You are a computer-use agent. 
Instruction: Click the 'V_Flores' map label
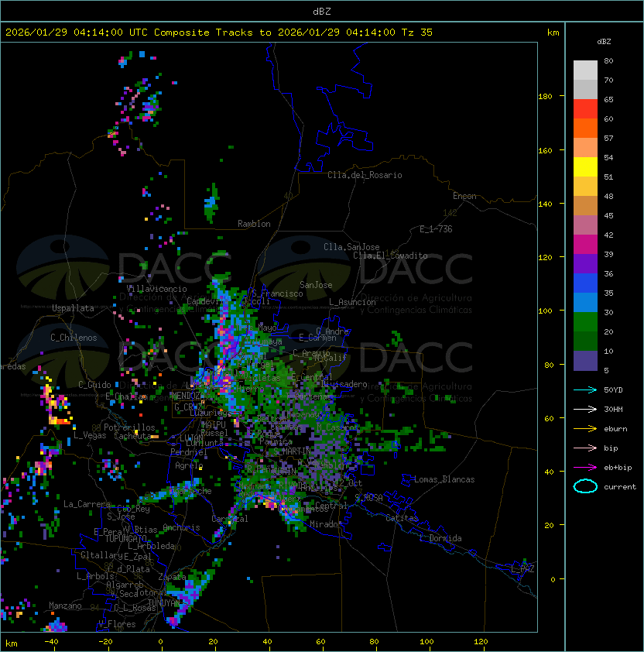pos(117,624)
